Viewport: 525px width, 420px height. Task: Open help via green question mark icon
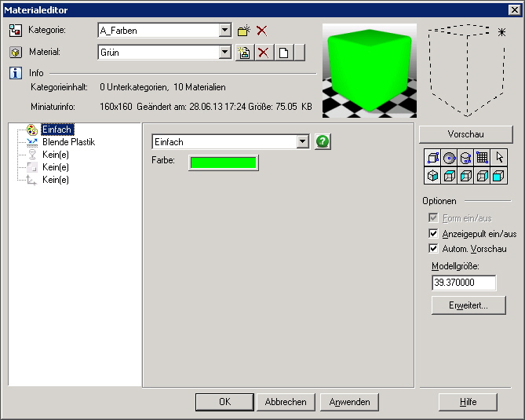pos(323,141)
